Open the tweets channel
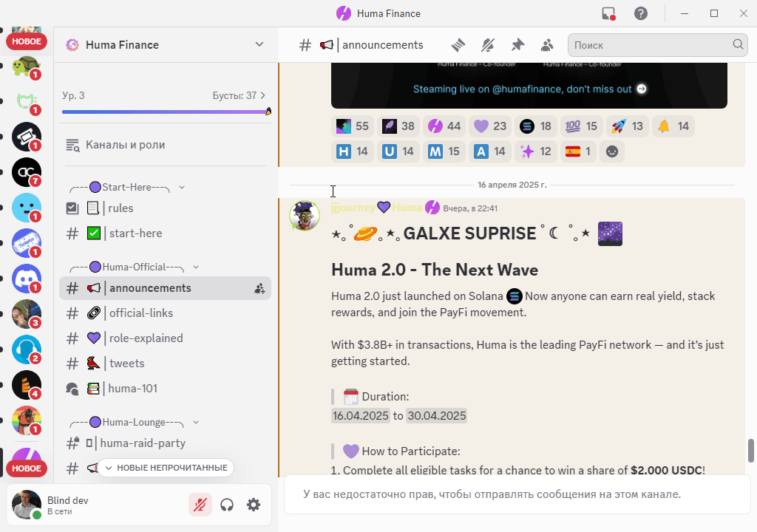 coord(165,364)
